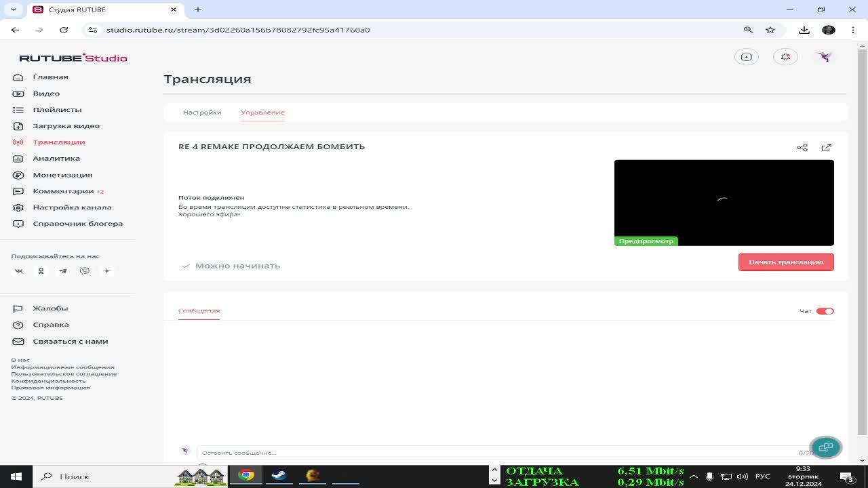
Task: Click the Начать трансляцию button
Action: [x=786, y=262]
